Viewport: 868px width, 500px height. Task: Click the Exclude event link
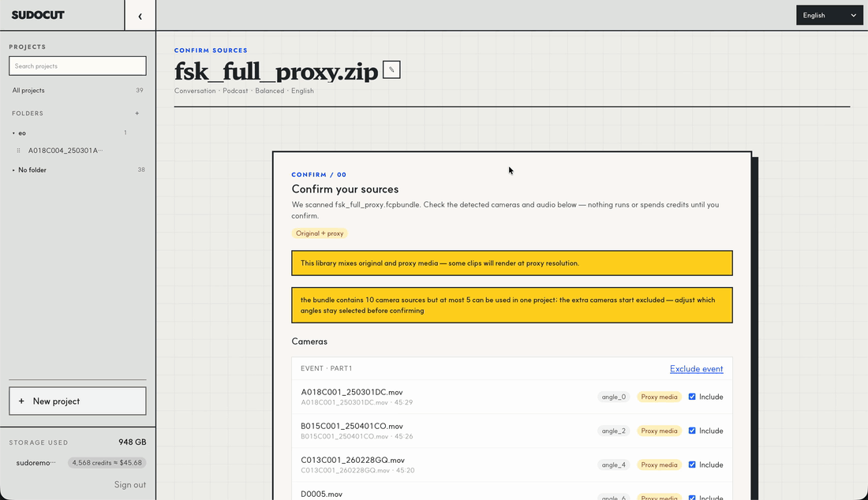697,369
